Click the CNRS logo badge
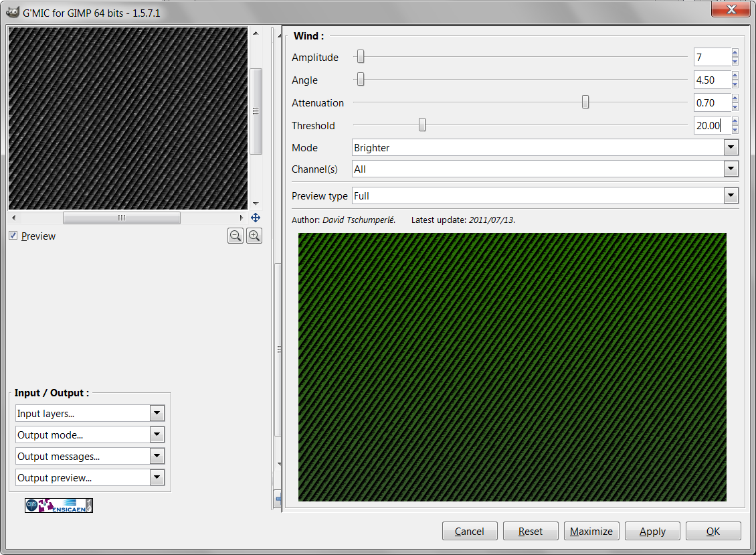The height and width of the screenshot is (555, 756). pos(31,505)
